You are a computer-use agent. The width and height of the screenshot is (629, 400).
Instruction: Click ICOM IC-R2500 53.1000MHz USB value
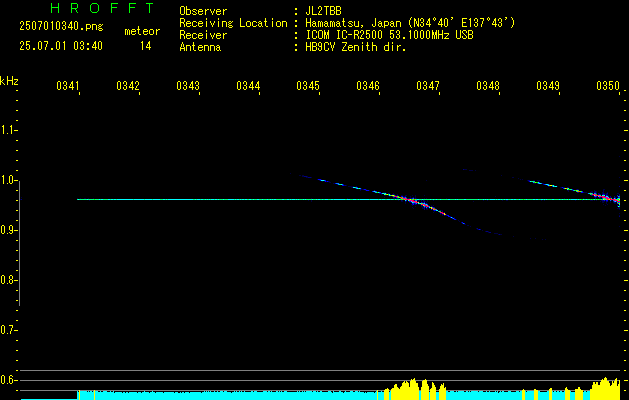[390, 35]
